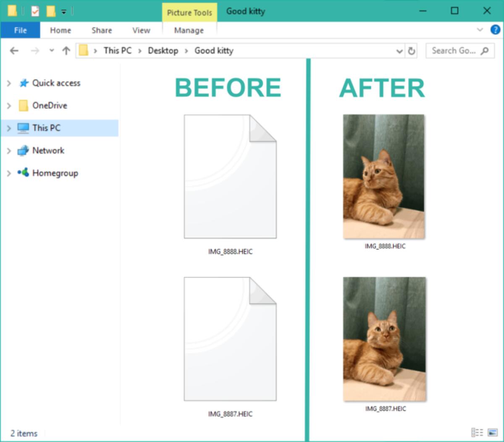
Task: Open the address bar history dropdown
Action: [x=399, y=51]
